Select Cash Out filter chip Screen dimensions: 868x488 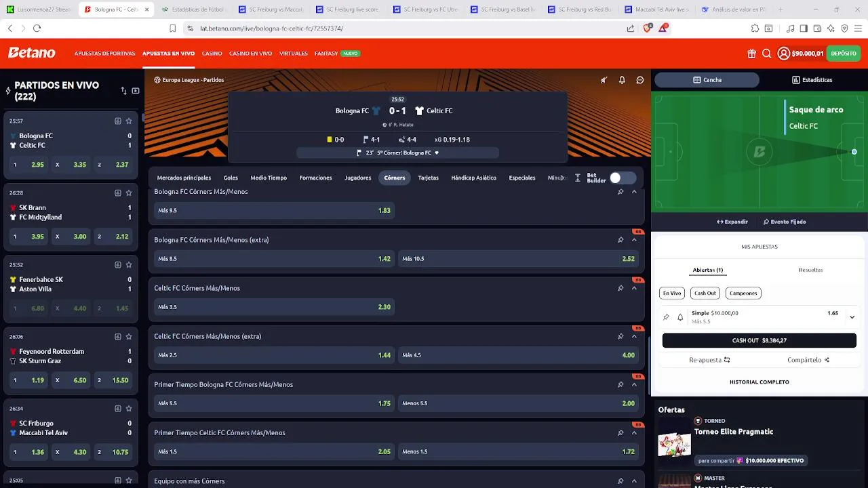click(x=705, y=293)
